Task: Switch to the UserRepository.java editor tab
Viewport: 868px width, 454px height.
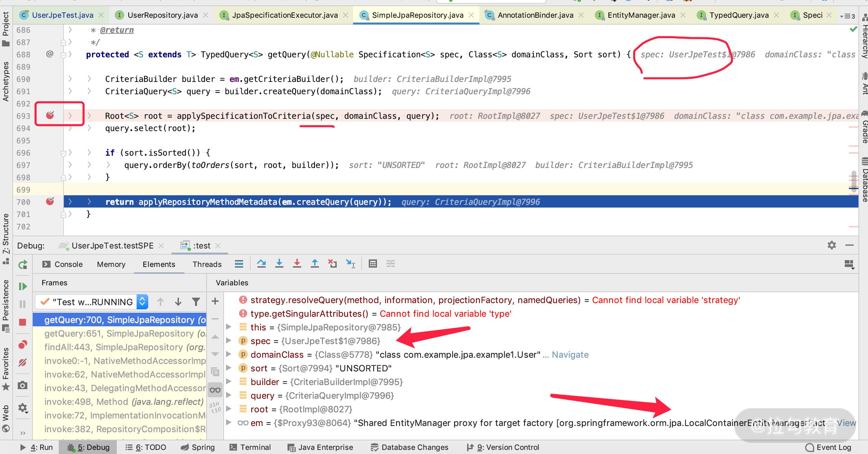Action: 162,15
